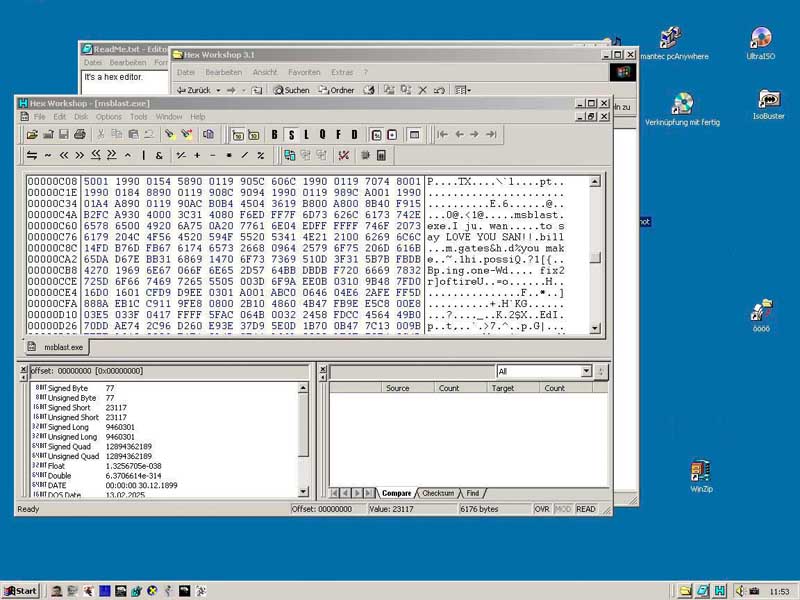The height and width of the screenshot is (600, 800).
Task: Click the Zurück back button in explorer window
Action: (x=194, y=90)
